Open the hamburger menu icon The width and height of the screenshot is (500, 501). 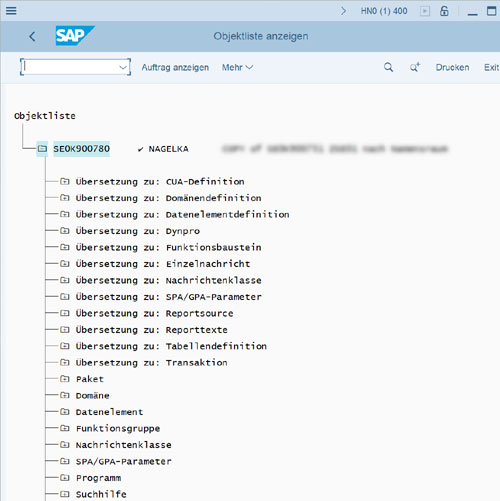11,11
